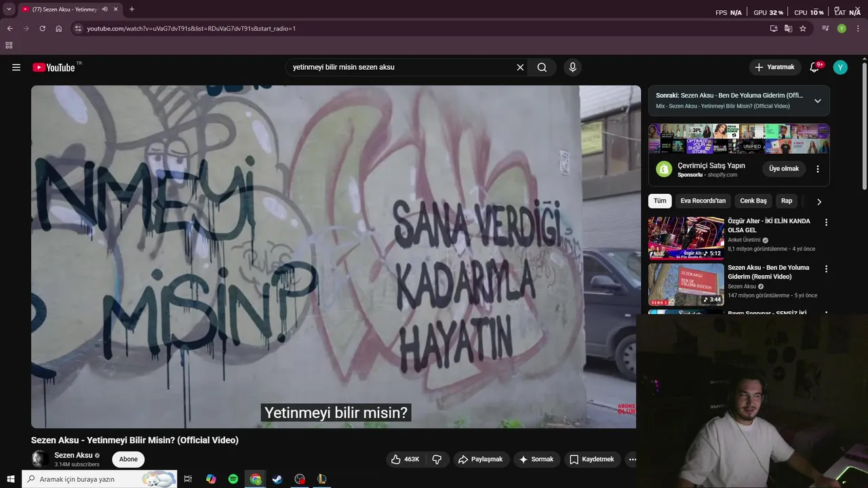This screenshot has height=488, width=868.
Task: Share the video with Paylaşmak
Action: coord(480,459)
